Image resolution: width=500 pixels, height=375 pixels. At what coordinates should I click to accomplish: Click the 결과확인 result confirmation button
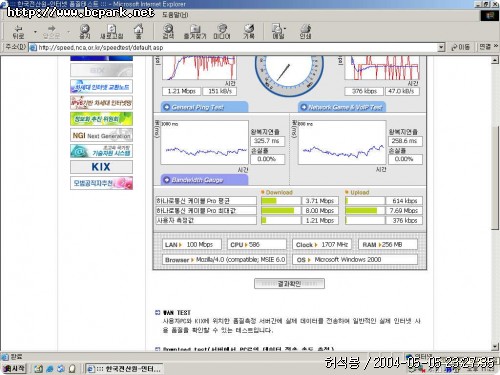pos(289,284)
